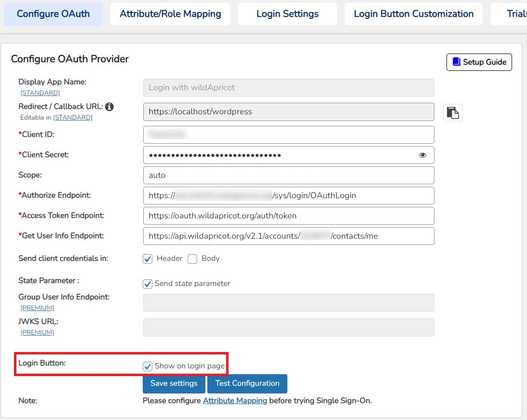This screenshot has height=420, width=527.
Task: Click the STANDARD link under Display App Name
Action: tap(40, 93)
